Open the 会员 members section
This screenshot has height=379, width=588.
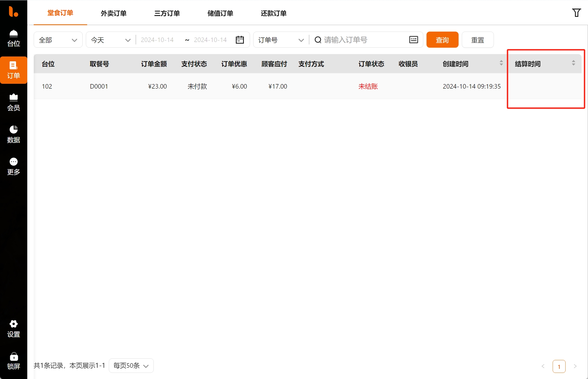click(x=13, y=102)
